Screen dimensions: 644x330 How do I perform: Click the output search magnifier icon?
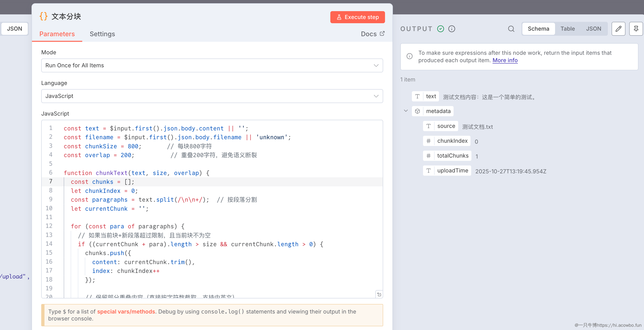coord(511,29)
